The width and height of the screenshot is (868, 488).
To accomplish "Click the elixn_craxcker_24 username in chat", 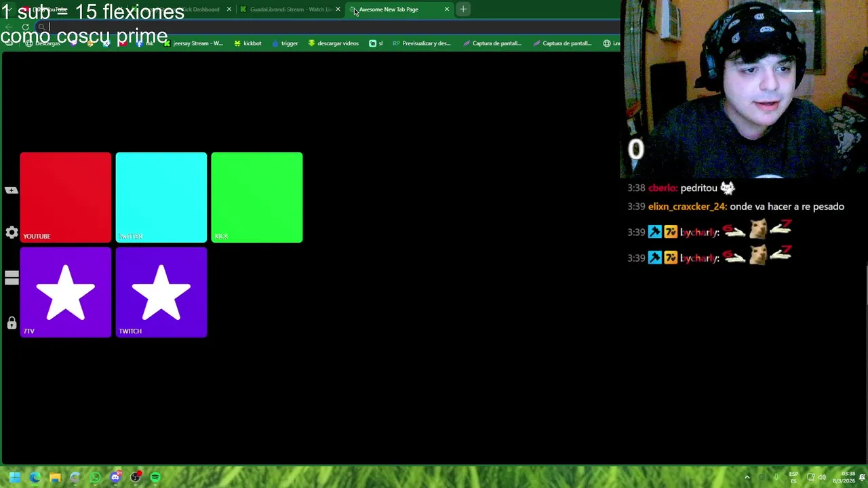I will (687, 207).
